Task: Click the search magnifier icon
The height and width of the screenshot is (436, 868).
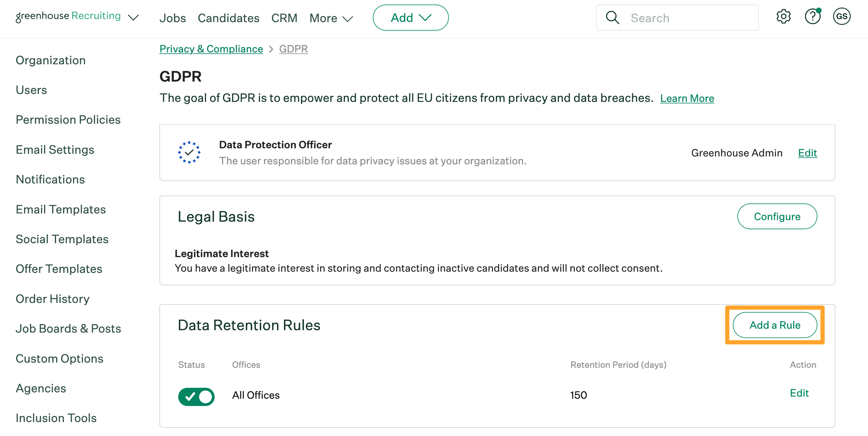Action: coord(612,18)
